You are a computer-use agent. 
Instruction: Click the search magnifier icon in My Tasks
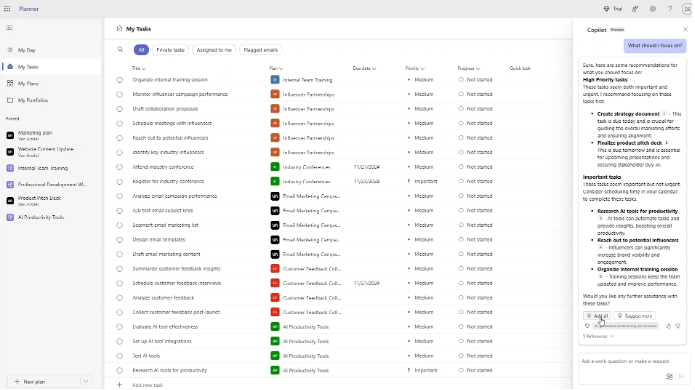point(120,50)
